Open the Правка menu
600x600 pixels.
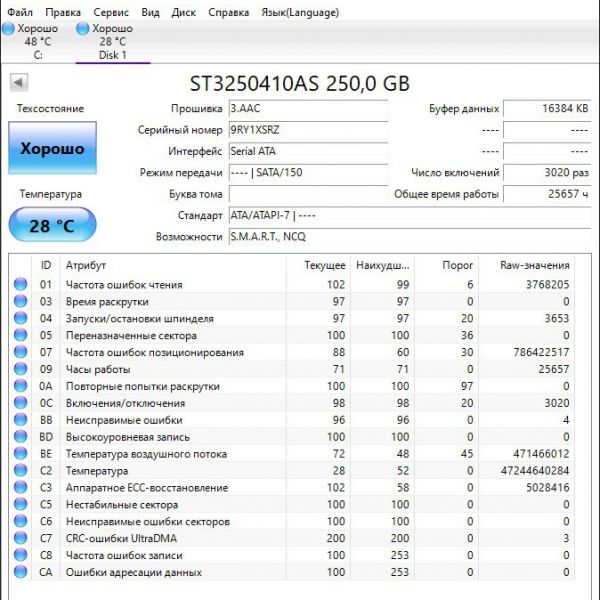63,12
